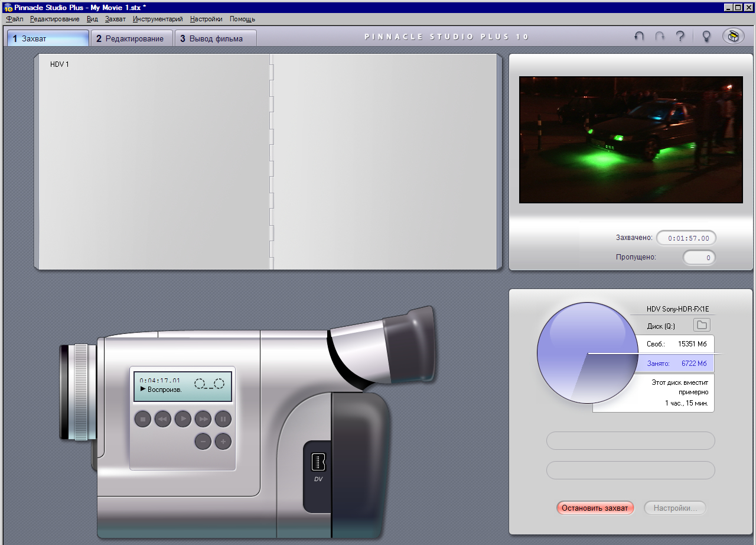This screenshot has height=545, width=756.
Task: Step back one frame with minus button
Action: pos(203,441)
